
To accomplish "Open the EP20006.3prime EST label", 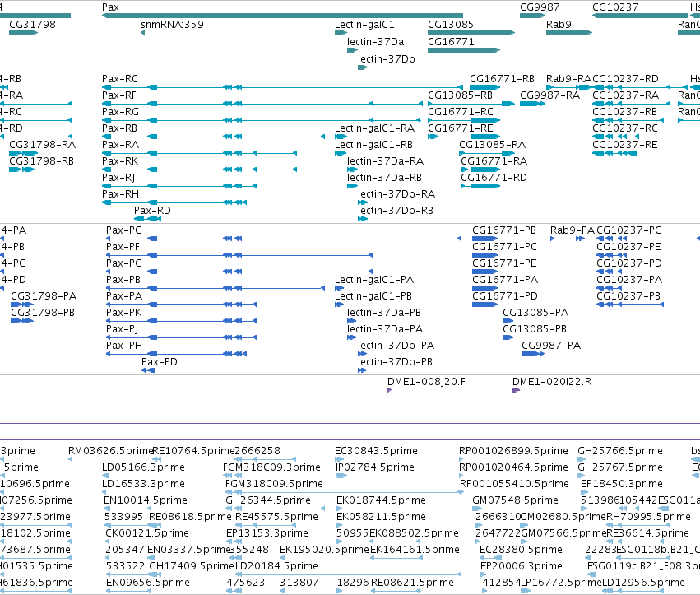I will tap(521, 566).
